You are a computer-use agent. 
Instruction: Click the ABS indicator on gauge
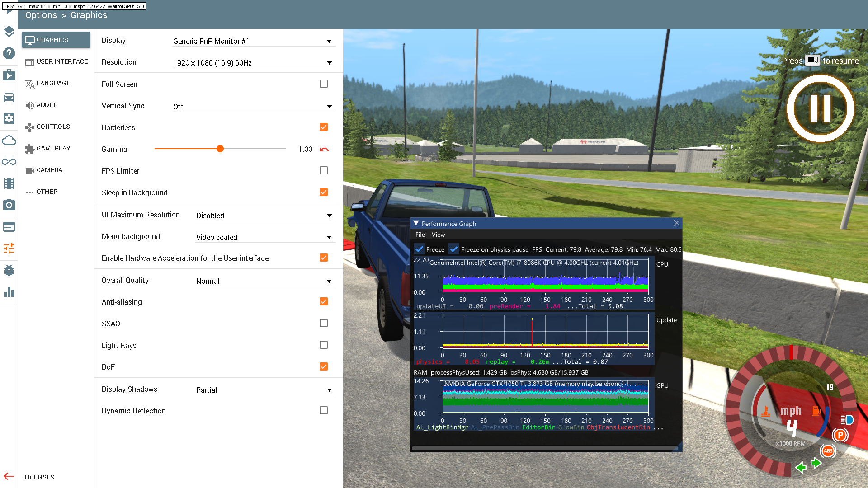point(828,450)
